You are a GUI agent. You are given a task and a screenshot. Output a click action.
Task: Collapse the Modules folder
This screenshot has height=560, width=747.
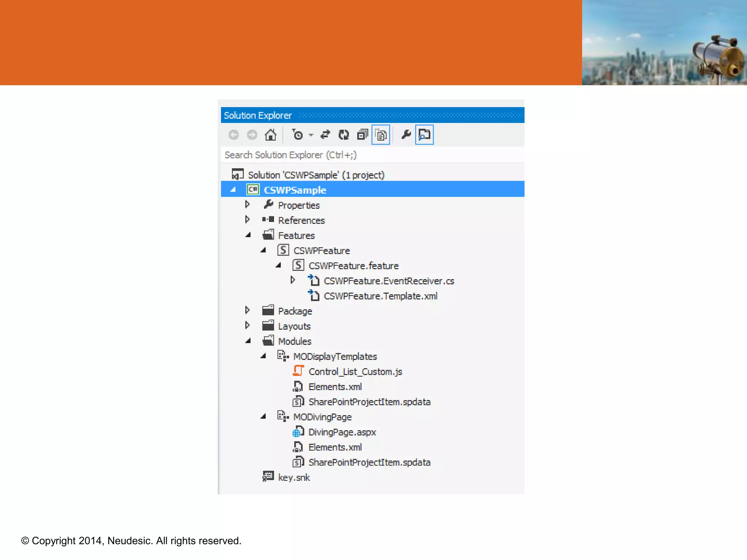(248, 341)
